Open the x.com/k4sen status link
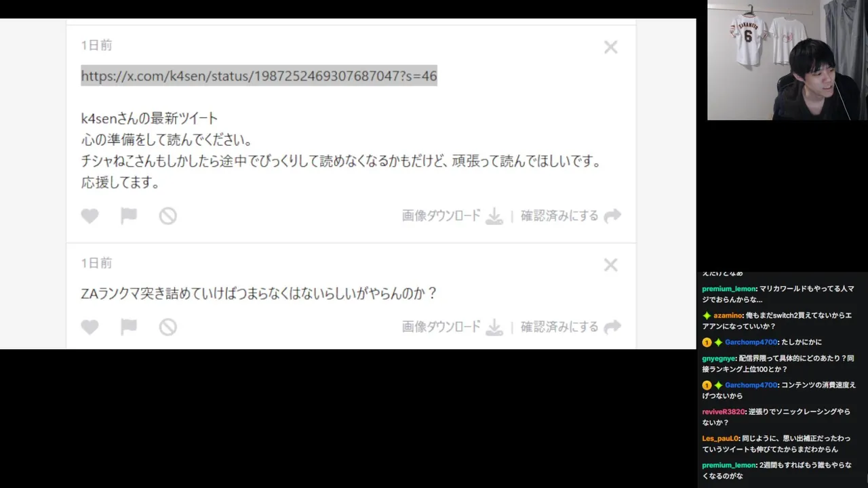The width and height of the screenshot is (868, 488). coord(259,76)
